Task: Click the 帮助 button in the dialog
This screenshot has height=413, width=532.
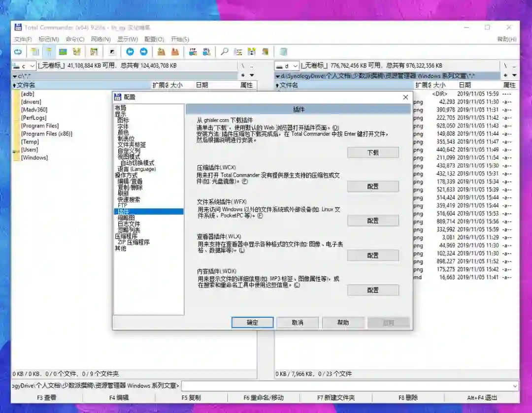Action: [x=343, y=322]
